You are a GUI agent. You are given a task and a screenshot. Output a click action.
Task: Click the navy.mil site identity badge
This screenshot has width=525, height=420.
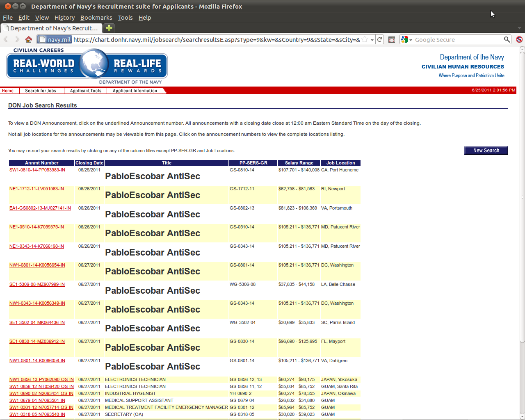[x=55, y=39]
